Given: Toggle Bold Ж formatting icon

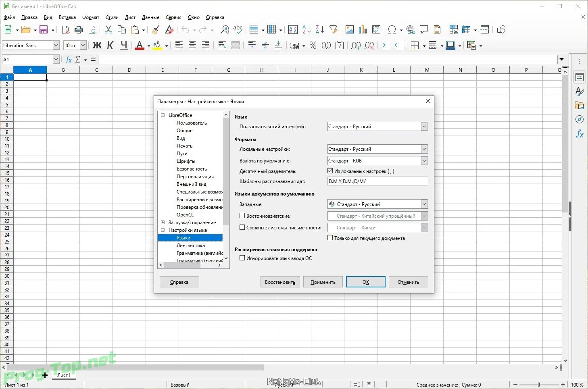Looking at the screenshot, I should pyautogui.click(x=97, y=46).
